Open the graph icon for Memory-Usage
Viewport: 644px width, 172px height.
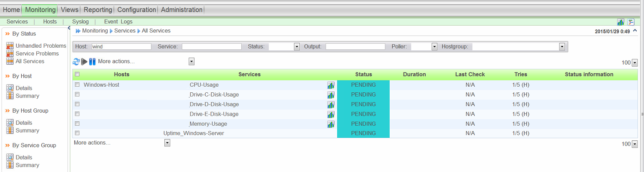click(331, 124)
